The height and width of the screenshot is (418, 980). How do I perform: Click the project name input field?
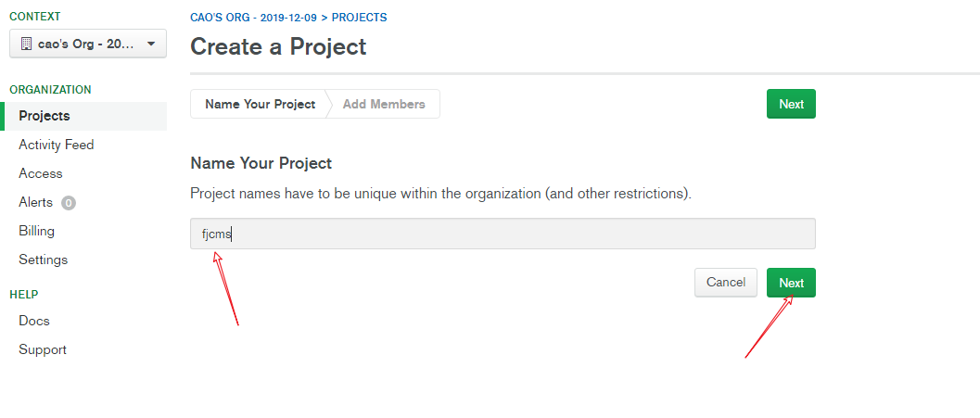(x=503, y=234)
